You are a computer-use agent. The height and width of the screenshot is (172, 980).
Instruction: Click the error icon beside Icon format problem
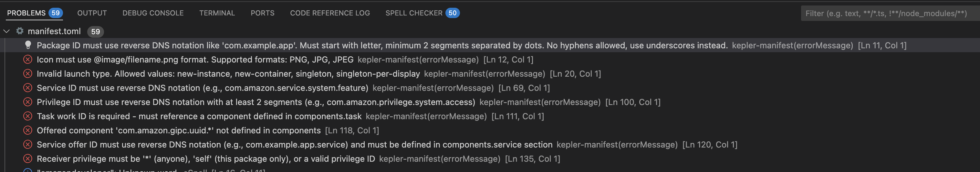(x=28, y=60)
